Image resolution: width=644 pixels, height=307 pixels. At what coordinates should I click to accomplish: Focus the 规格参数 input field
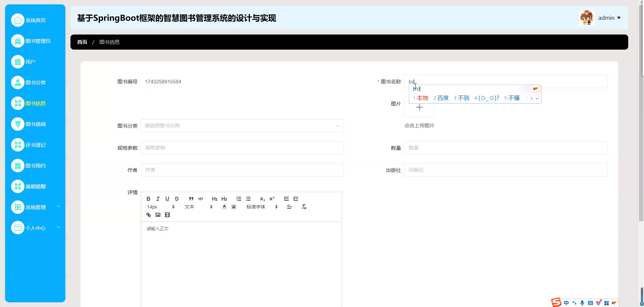click(x=242, y=148)
